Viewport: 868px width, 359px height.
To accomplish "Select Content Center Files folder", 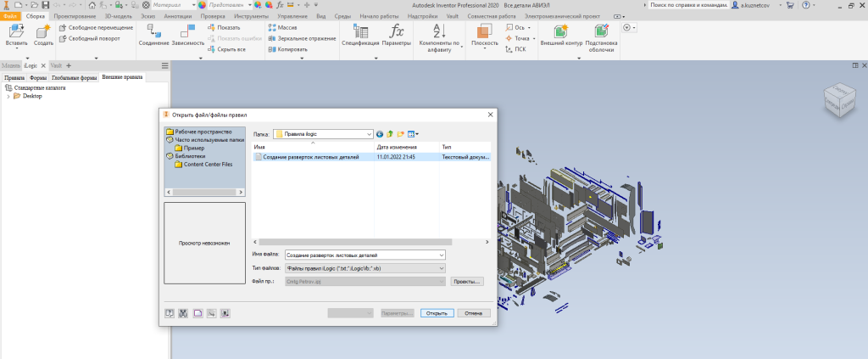I will pyautogui.click(x=208, y=164).
